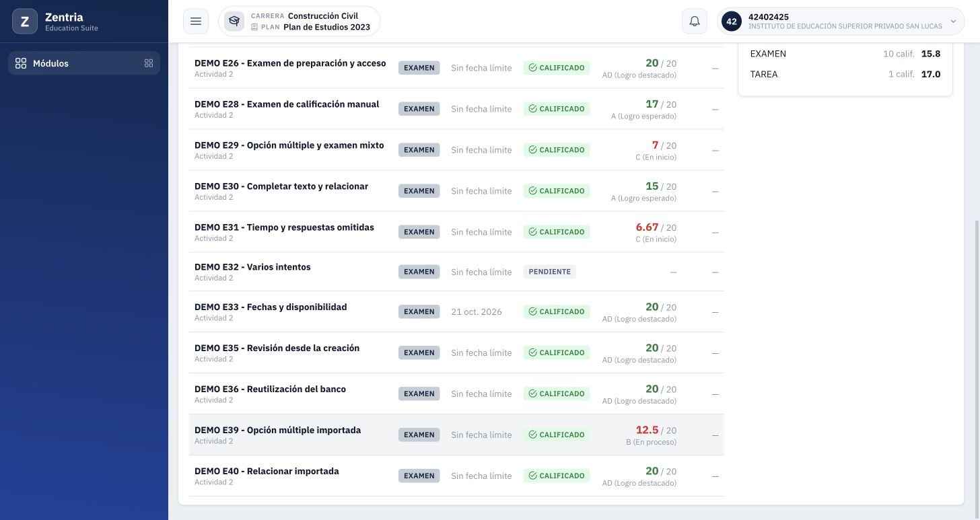
Task: Open the Construcción Civil career selector
Action: pyautogui.click(x=300, y=22)
